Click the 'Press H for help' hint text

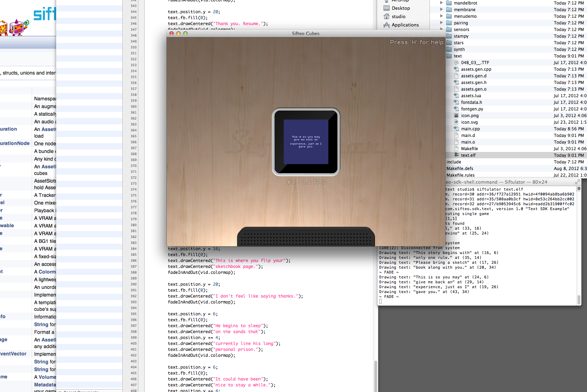click(x=417, y=42)
